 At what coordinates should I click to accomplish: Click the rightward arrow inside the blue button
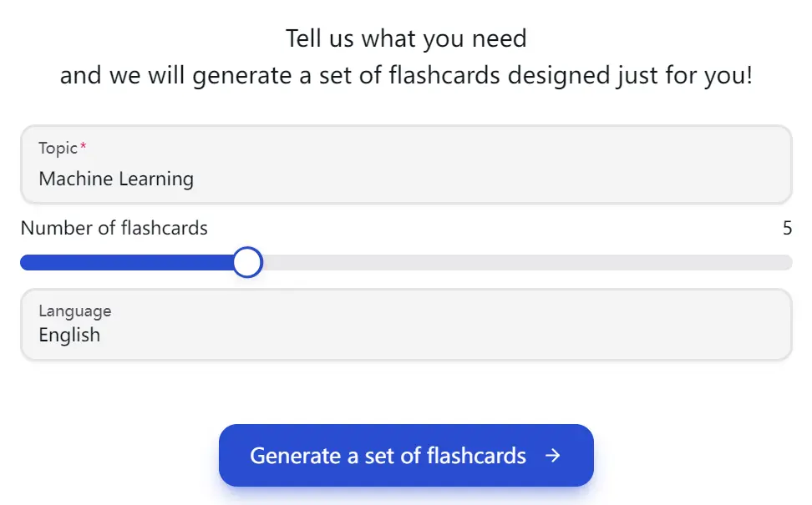(552, 456)
